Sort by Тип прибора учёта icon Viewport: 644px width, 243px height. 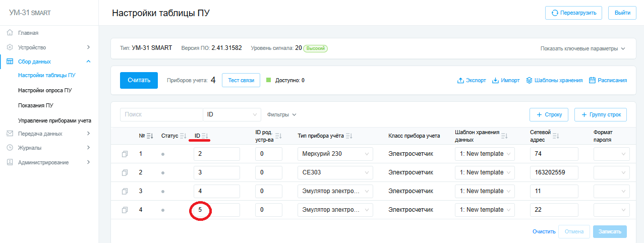tap(349, 136)
